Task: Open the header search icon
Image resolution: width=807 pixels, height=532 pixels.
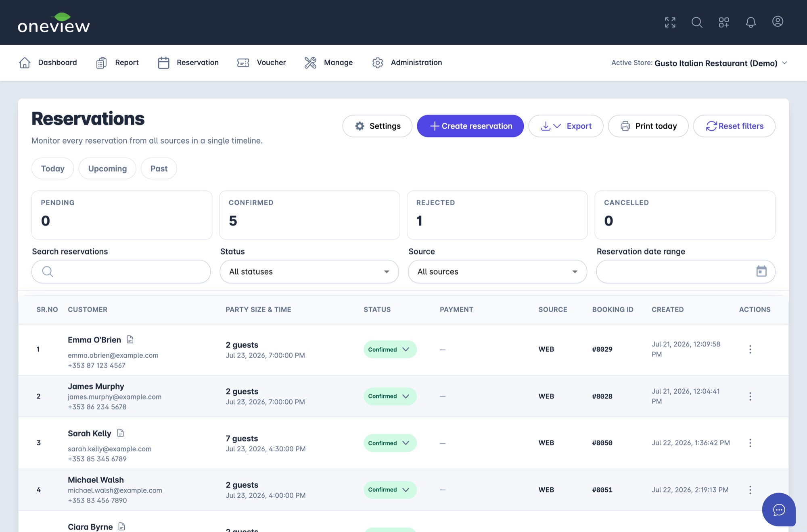Action: [697, 22]
